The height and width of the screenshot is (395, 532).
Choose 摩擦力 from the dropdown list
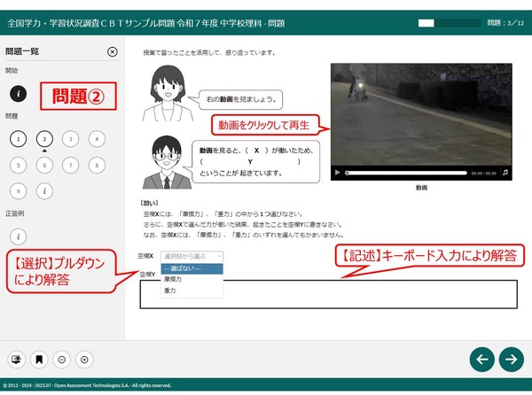pyautogui.click(x=173, y=280)
